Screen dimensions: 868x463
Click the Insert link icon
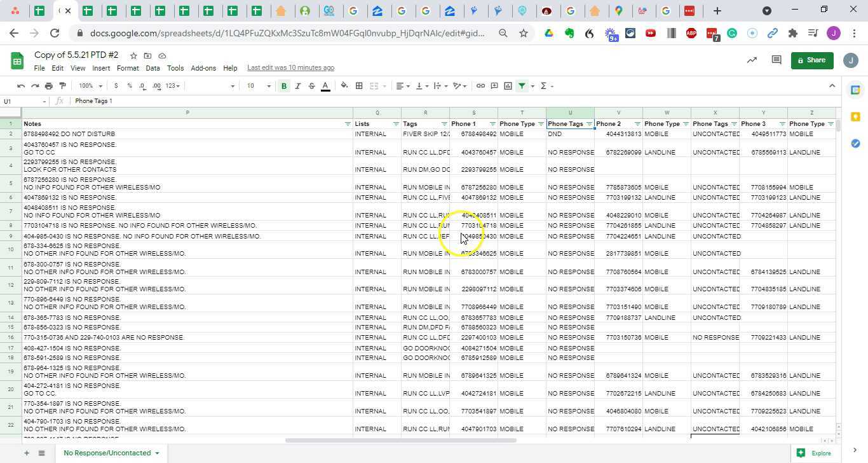click(x=480, y=86)
